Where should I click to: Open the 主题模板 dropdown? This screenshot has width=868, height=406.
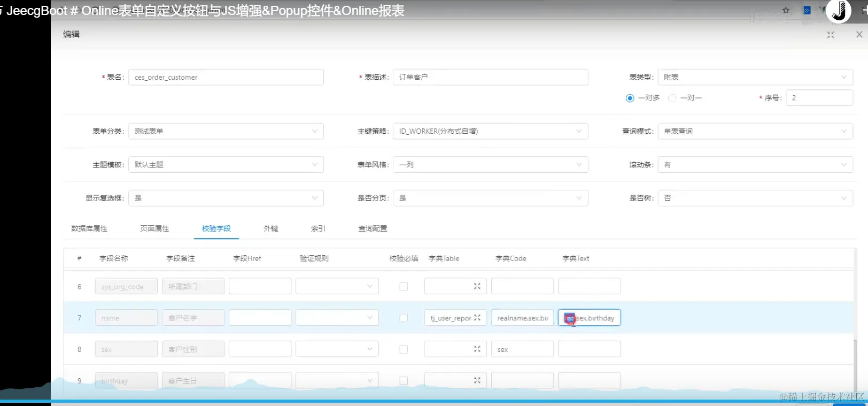tap(226, 165)
